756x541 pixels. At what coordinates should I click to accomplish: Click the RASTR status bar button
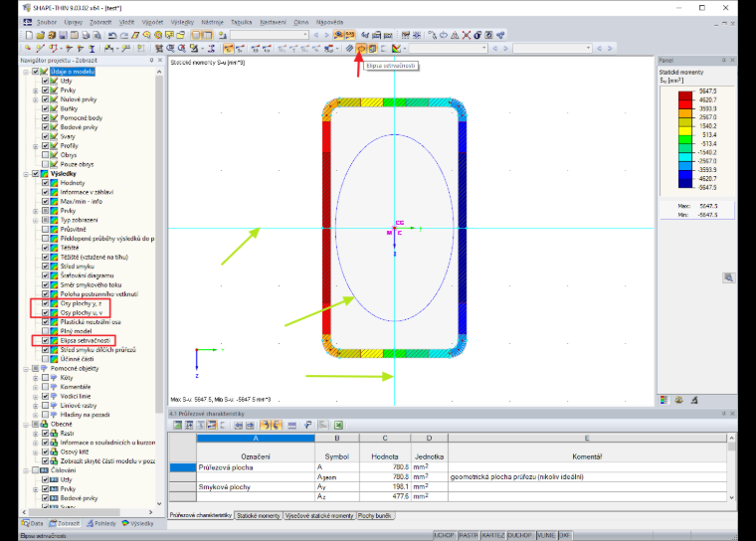pyautogui.click(x=469, y=535)
